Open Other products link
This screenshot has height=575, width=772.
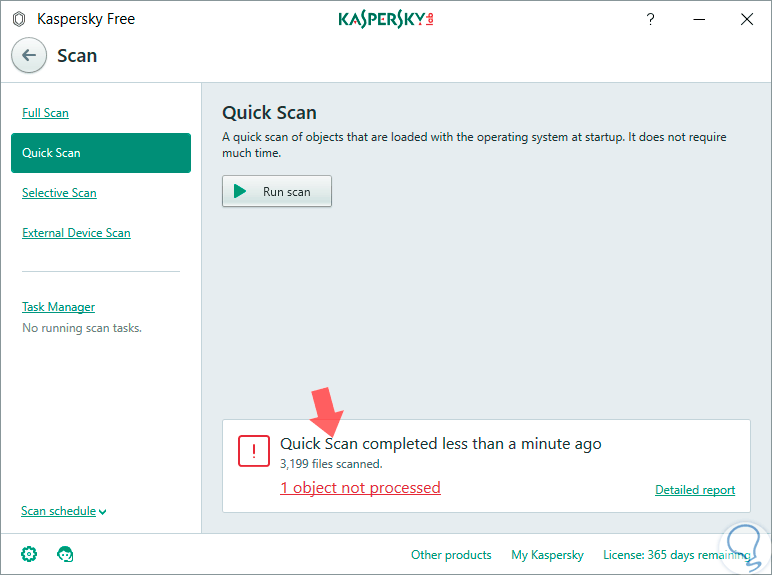point(451,555)
